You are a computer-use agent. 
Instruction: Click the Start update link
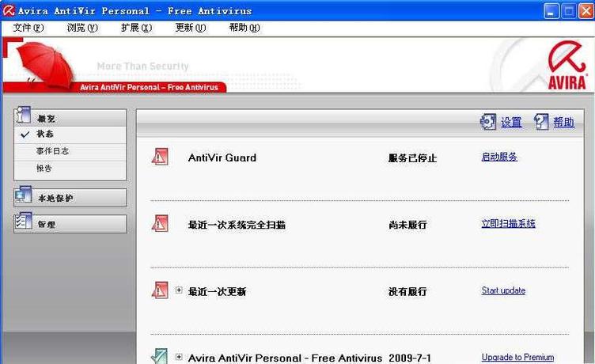503,290
